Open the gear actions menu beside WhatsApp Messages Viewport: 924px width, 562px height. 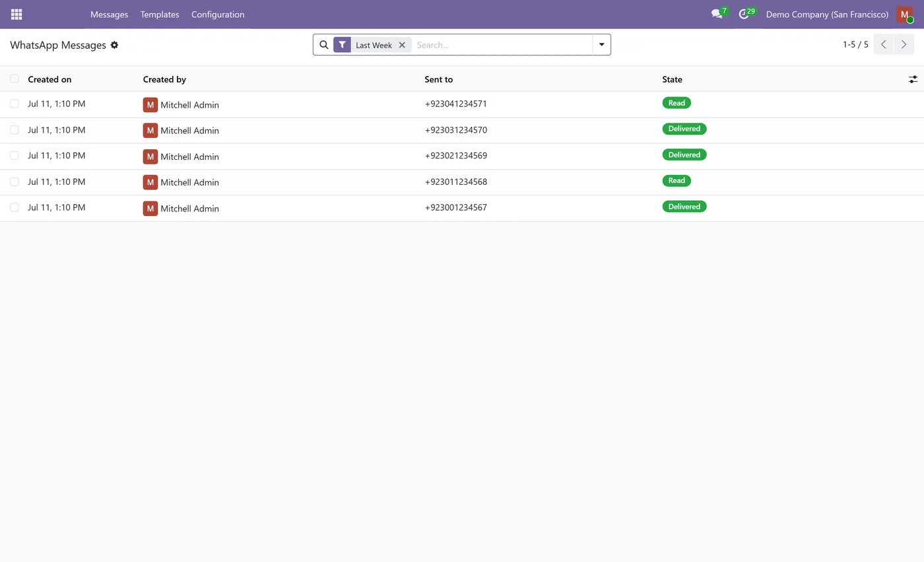tap(114, 45)
